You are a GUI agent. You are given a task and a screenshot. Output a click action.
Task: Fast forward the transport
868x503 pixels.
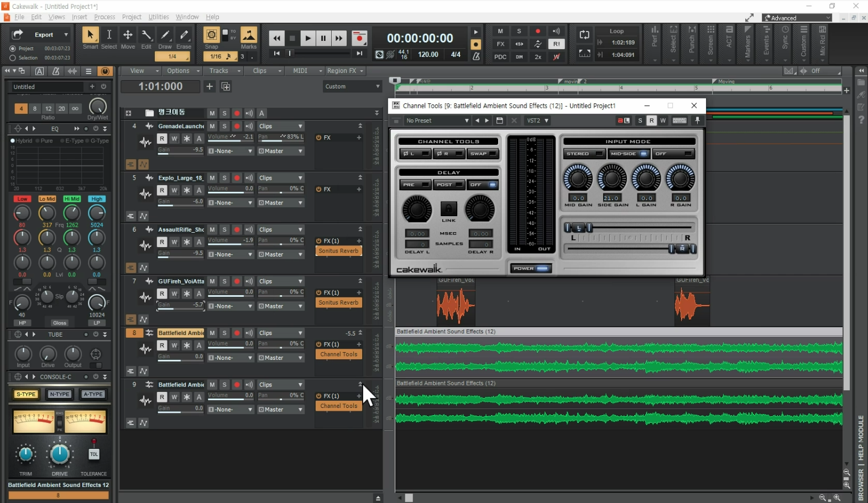pos(339,38)
